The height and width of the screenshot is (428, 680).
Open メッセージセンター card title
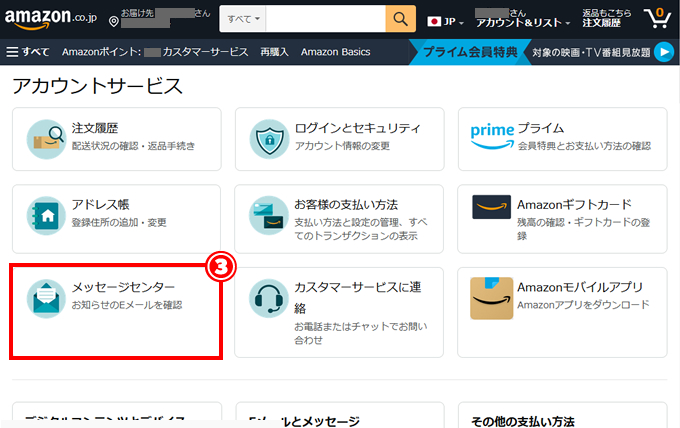(x=123, y=287)
